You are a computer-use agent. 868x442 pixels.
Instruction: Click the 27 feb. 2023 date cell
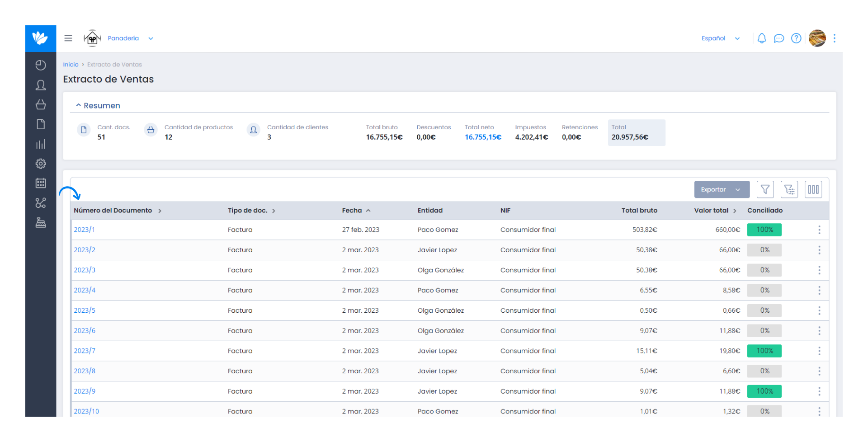click(x=361, y=230)
